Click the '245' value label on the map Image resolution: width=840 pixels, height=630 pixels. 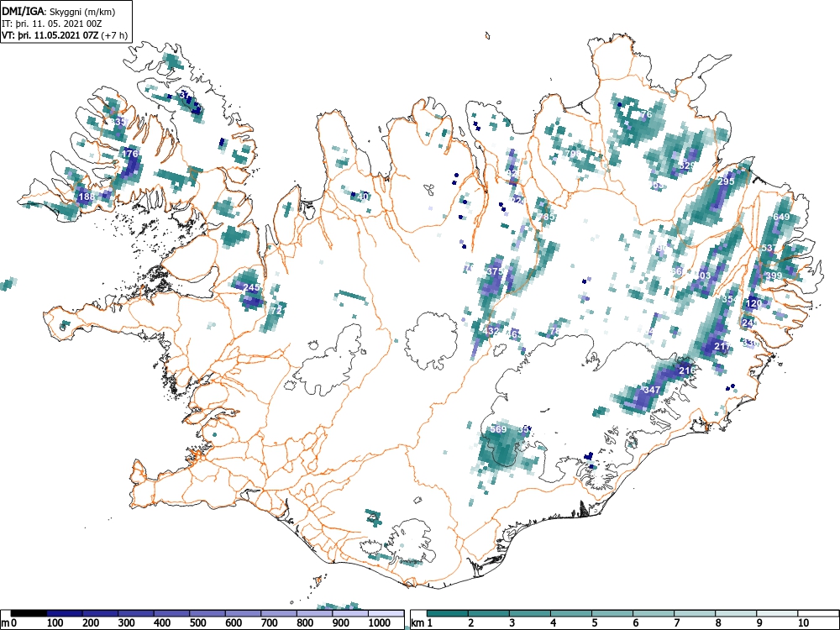coord(251,287)
